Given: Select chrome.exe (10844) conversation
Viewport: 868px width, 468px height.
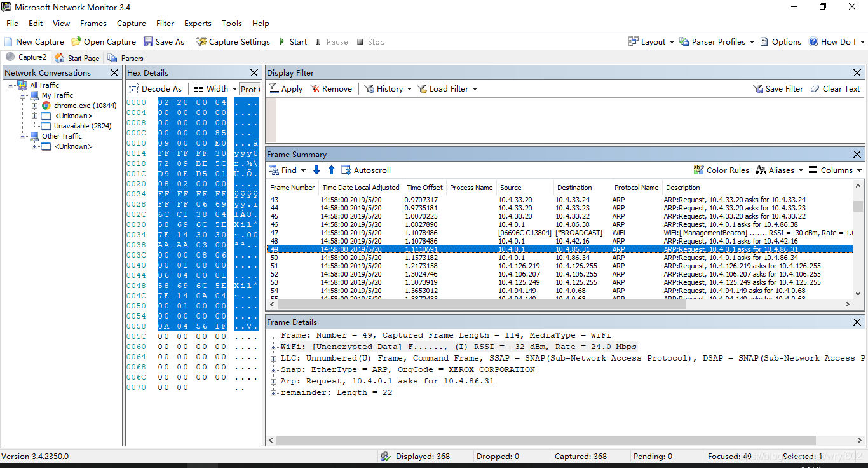Looking at the screenshot, I should point(85,106).
